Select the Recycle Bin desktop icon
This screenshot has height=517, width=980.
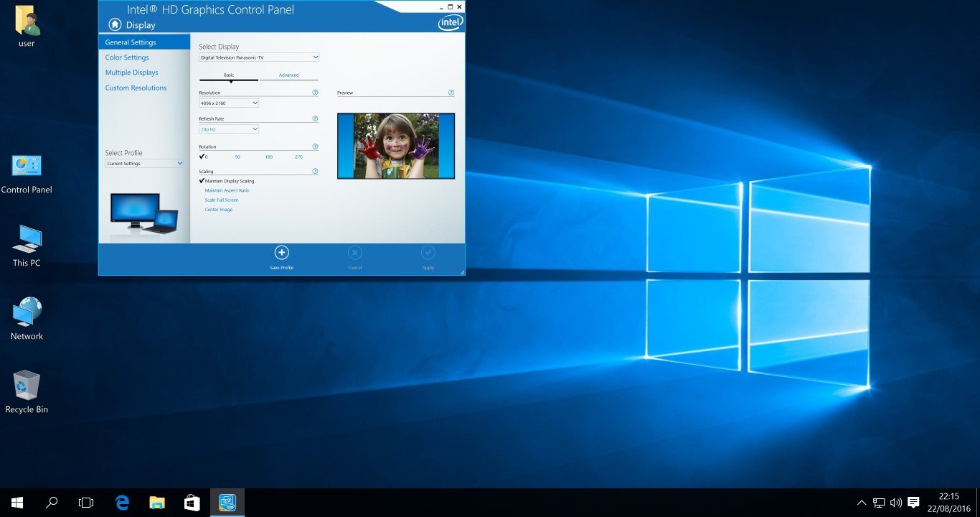(x=27, y=393)
